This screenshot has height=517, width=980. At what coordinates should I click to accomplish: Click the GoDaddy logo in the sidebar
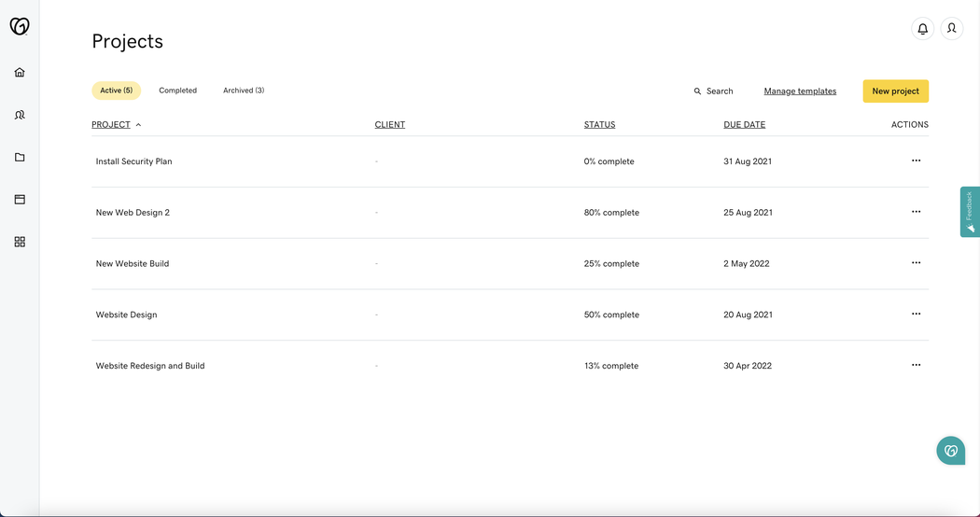(x=20, y=26)
